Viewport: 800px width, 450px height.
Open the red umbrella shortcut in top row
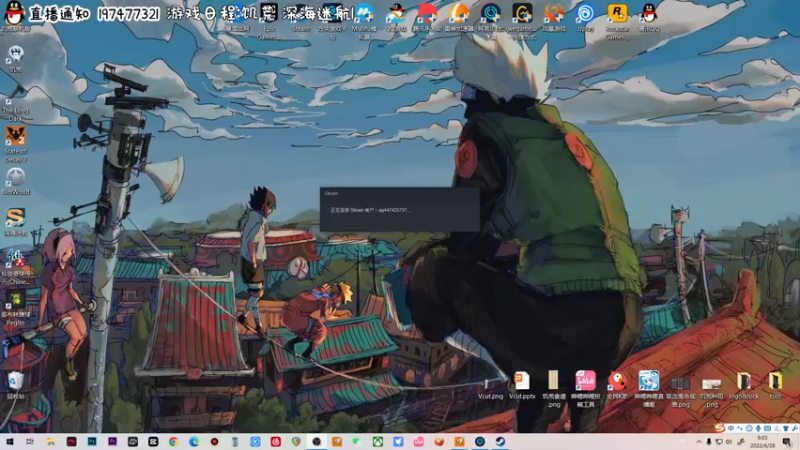pos(428,19)
